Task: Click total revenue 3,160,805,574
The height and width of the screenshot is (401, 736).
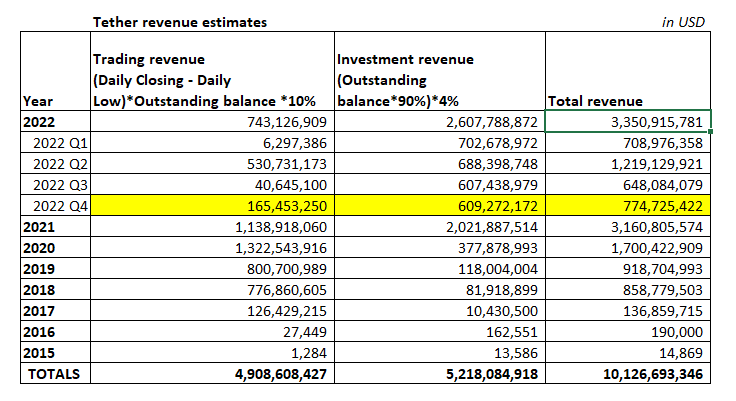Action: tap(628, 226)
